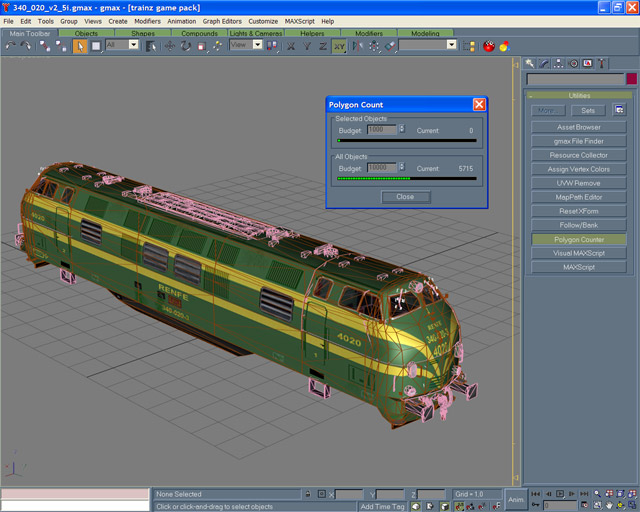
Task: Switch to the Lights & Cameras tab
Action: point(256,33)
